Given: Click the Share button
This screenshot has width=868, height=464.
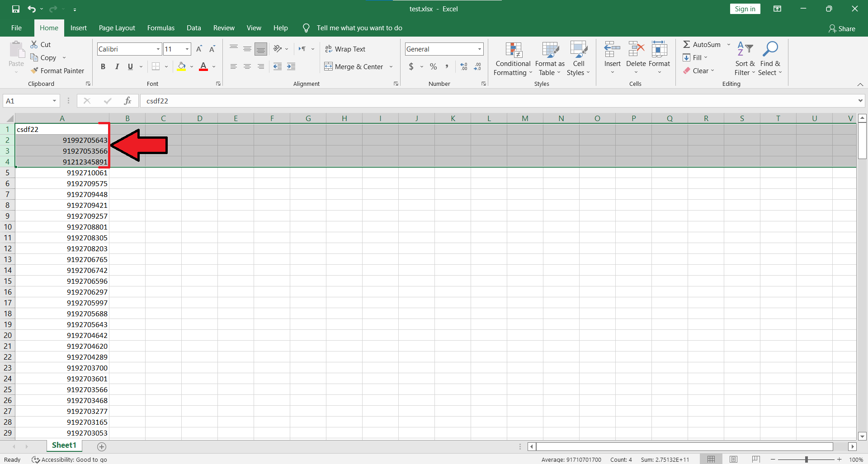Looking at the screenshot, I should click(842, 28).
